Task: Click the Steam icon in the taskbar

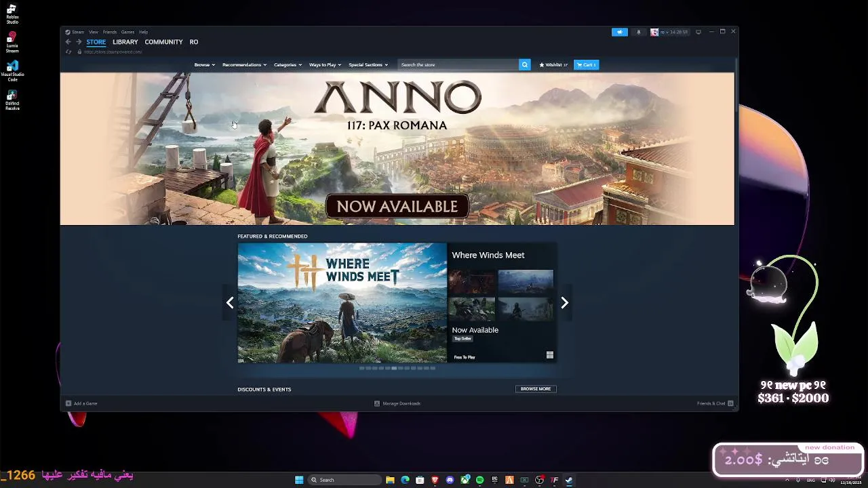Action: pos(569,480)
